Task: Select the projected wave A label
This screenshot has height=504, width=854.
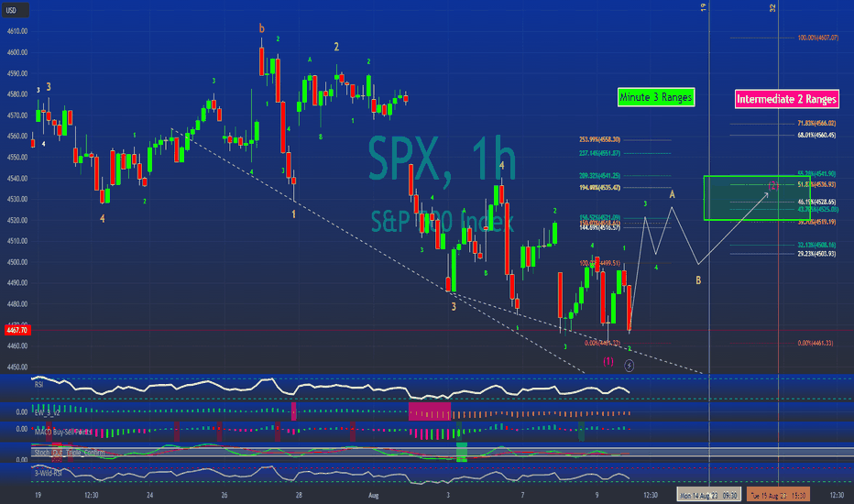Action: point(672,194)
